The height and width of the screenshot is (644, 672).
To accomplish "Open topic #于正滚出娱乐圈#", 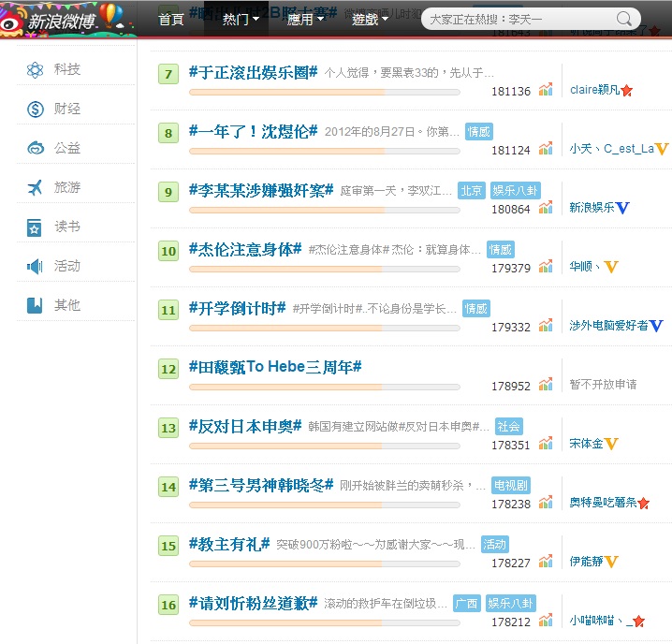I will click(254, 73).
